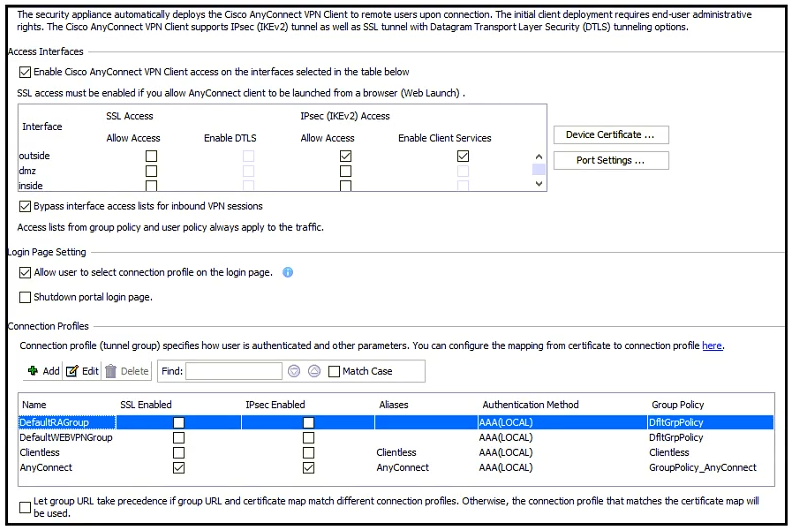Open Device Certificate settings

click(610, 135)
